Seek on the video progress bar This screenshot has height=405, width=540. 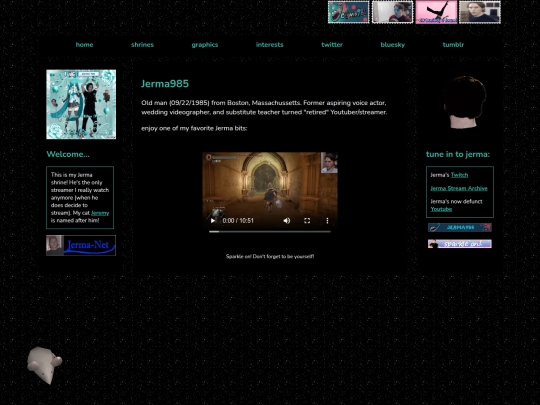(x=270, y=232)
